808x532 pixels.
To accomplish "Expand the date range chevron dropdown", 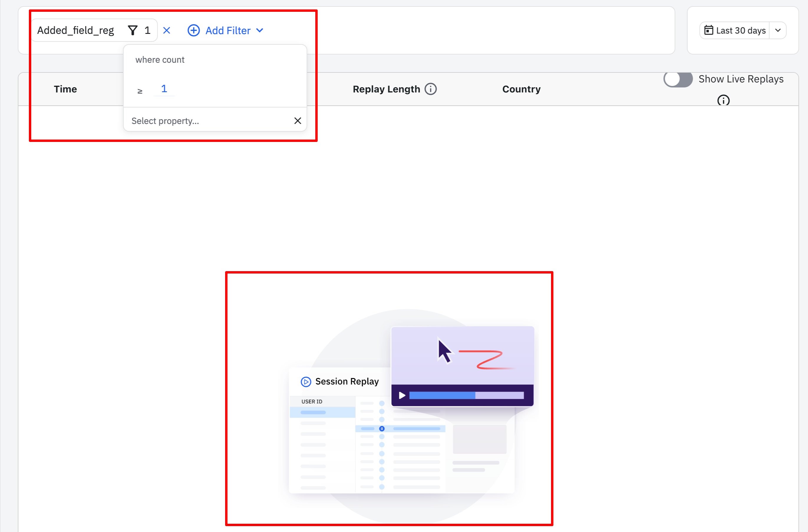I will coord(778,31).
